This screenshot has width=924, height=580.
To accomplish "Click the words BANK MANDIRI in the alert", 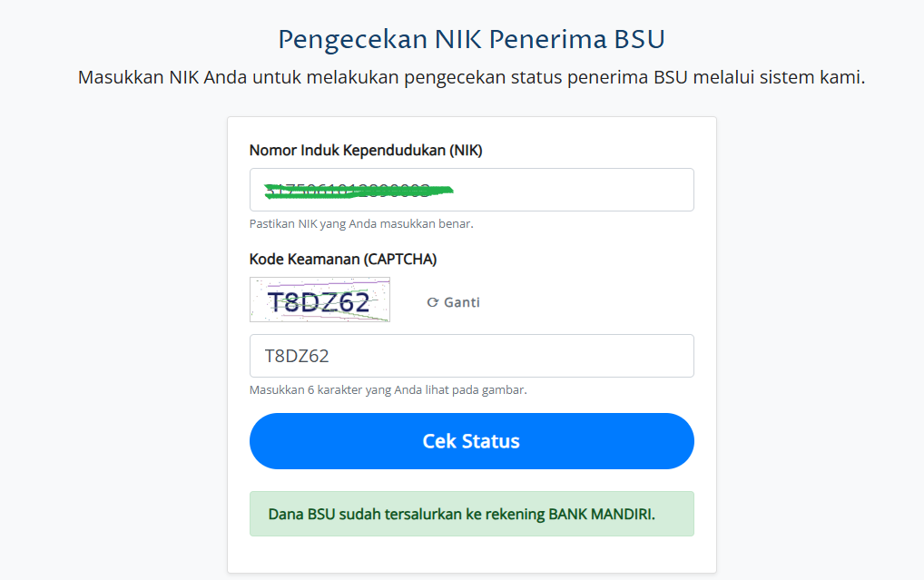I will [602, 514].
